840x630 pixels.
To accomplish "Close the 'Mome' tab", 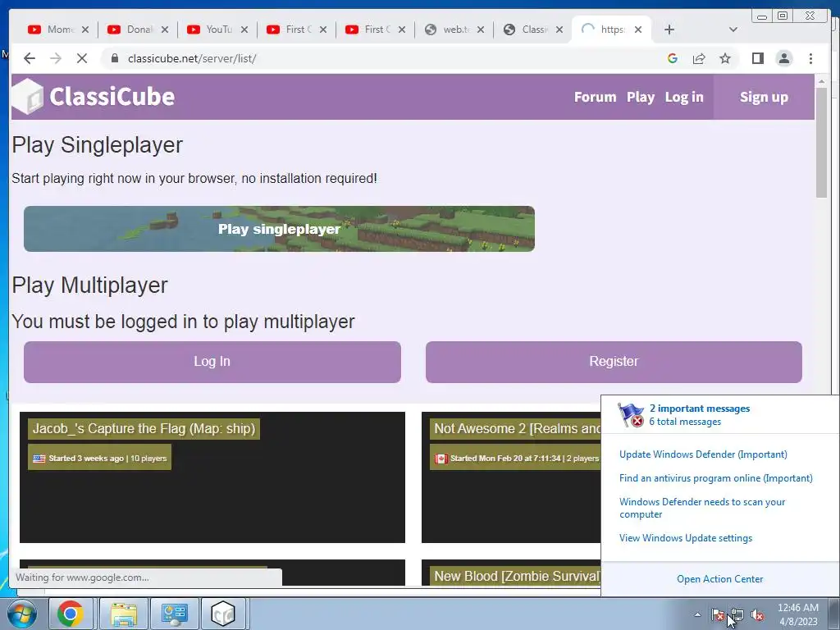I will click(85, 30).
